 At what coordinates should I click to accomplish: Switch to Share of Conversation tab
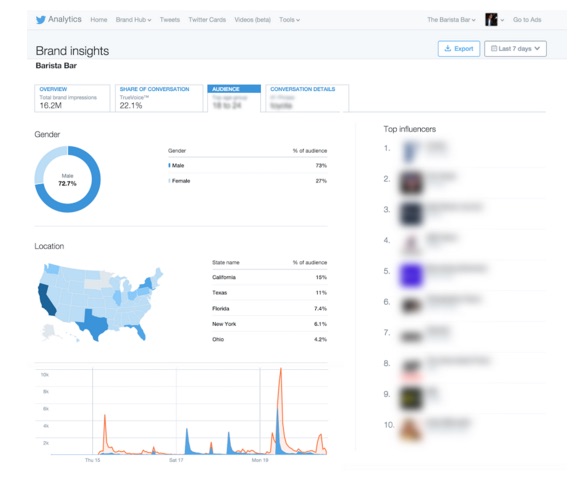[159, 98]
